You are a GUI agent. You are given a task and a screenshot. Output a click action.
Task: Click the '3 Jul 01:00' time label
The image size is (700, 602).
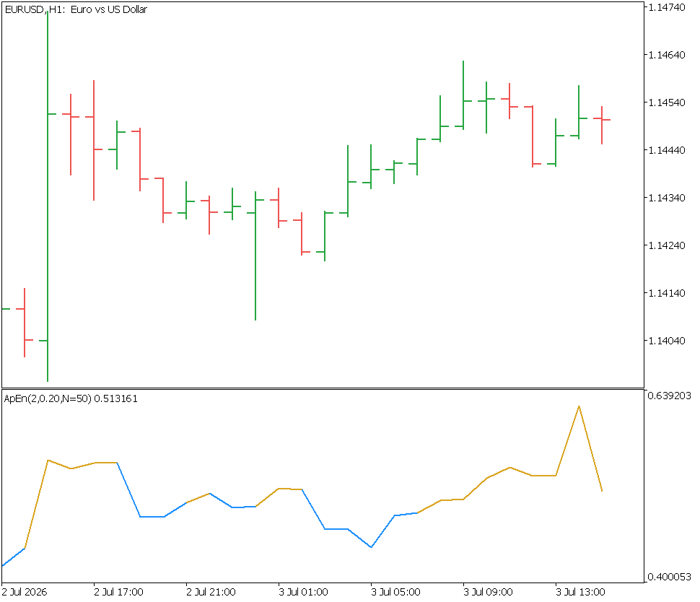click(304, 592)
